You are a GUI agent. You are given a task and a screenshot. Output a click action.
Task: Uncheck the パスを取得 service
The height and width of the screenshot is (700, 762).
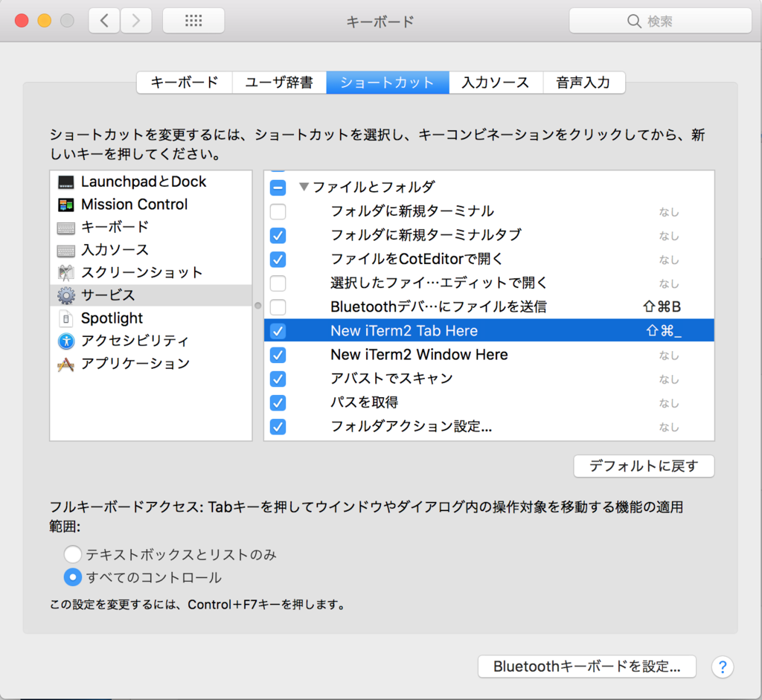pyautogui.click(x=278, y=402)
